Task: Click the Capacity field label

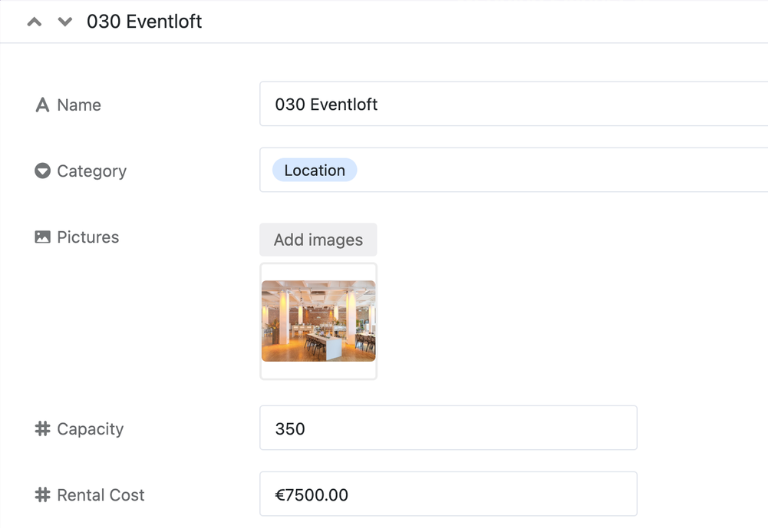Action: [x=90, y=429]
